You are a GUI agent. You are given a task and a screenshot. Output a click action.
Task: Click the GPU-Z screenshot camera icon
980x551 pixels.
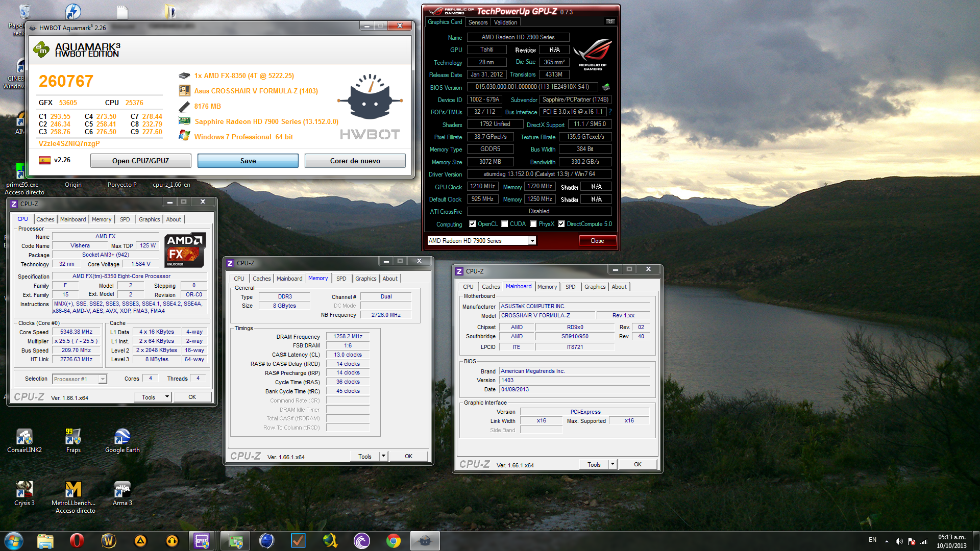pyautogui.click(x=610, y=21)
